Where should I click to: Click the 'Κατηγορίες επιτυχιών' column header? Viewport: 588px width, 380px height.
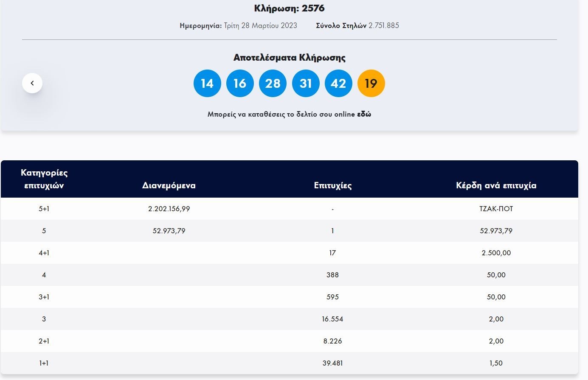click(x=44, y=179)
